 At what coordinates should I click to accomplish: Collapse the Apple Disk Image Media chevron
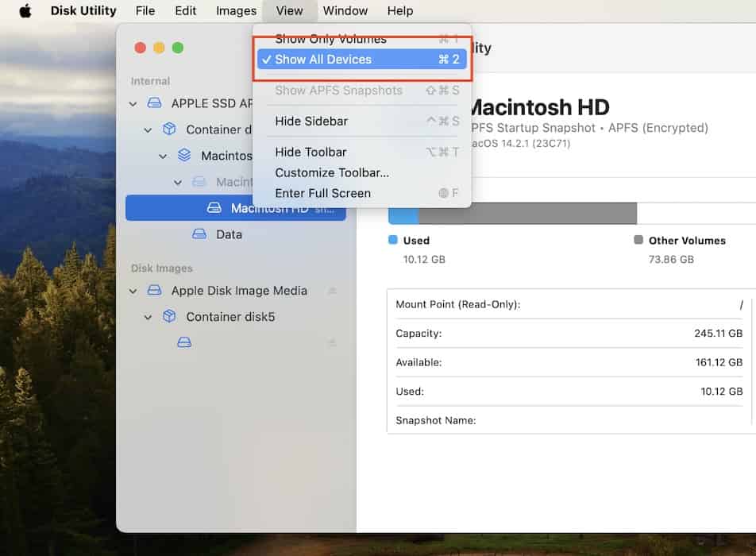click(x=133, y=292)
